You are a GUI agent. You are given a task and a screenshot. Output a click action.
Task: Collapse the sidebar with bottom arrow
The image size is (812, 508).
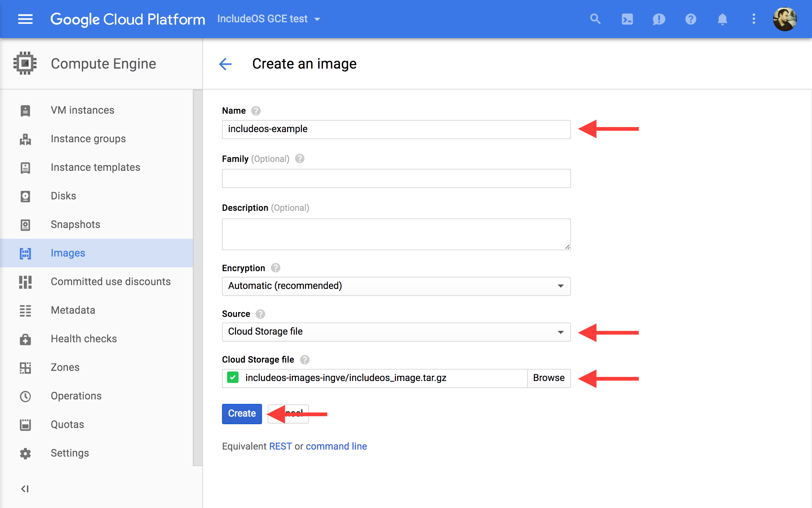coord(25,489)
